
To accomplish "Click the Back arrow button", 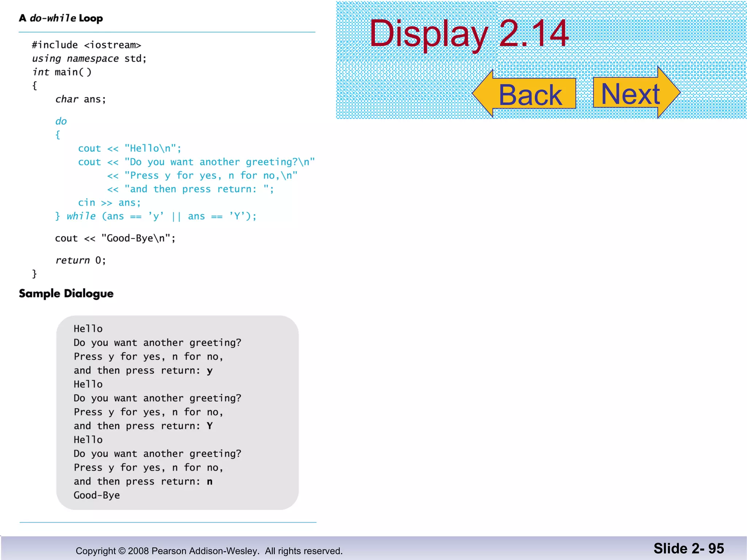I will pyautogui.click(x=524, y=94).
